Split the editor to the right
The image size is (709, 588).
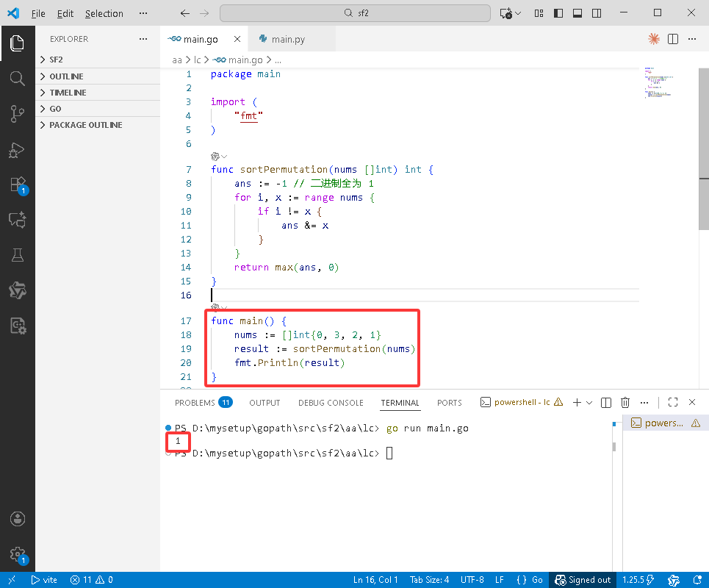(x=673, y=39)
